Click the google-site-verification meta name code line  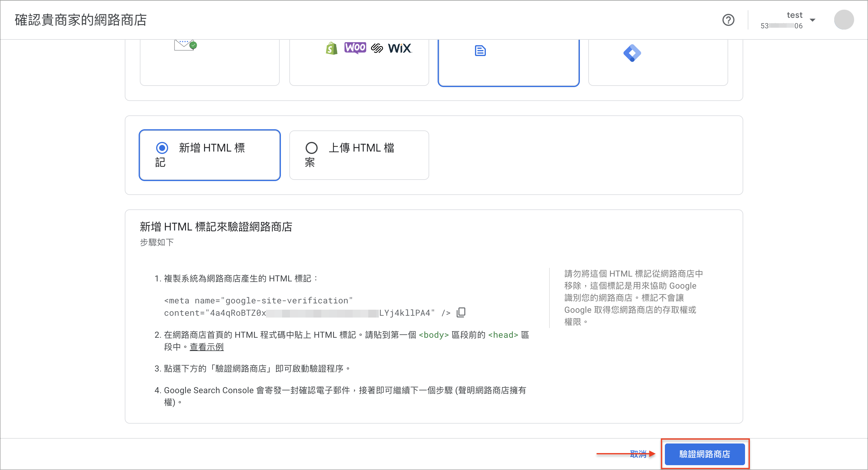click(x=258, y=300)
